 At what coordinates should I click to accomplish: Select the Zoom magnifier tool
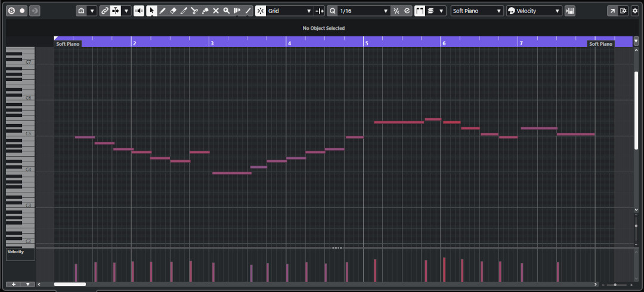pyautogui.click(x=227, y=11)
